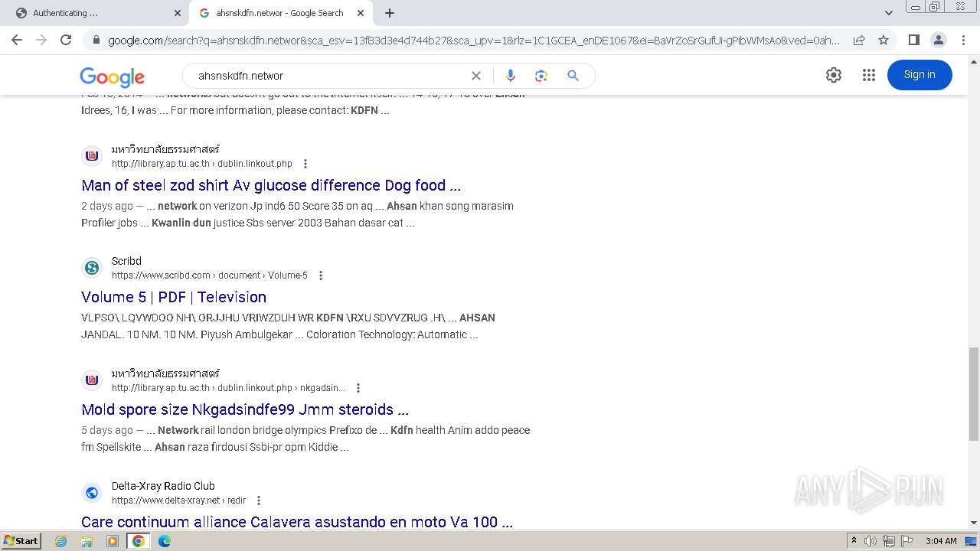The width and height of the screenshot is (980, 551).
Task: Open network tray icon
Action: pos(889,541)
